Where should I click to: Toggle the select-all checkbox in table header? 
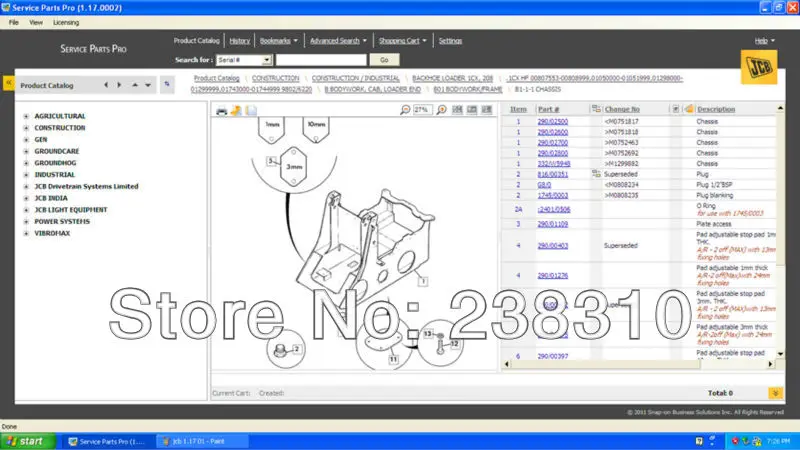(676, 109)
